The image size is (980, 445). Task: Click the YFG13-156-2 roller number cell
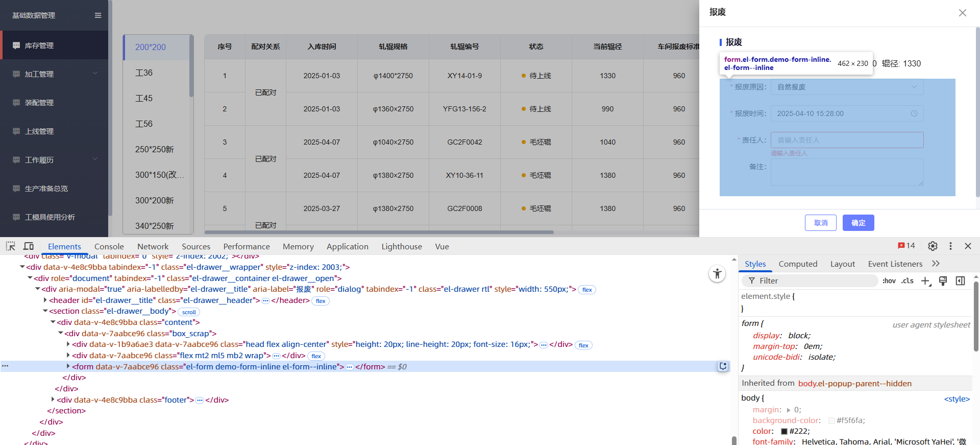click(464, 109)
